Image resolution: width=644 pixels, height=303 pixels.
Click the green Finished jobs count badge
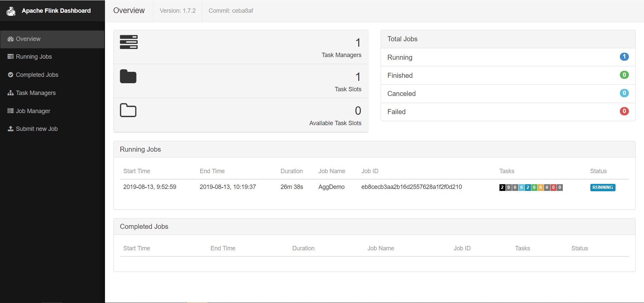624,75
